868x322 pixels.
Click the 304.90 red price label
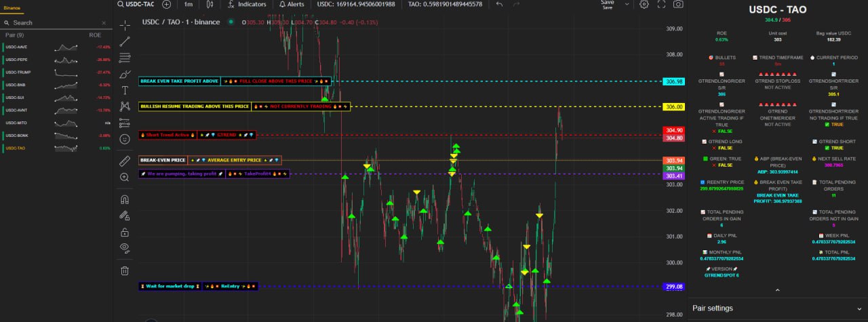pyautogui.click(x=674, y=130)
